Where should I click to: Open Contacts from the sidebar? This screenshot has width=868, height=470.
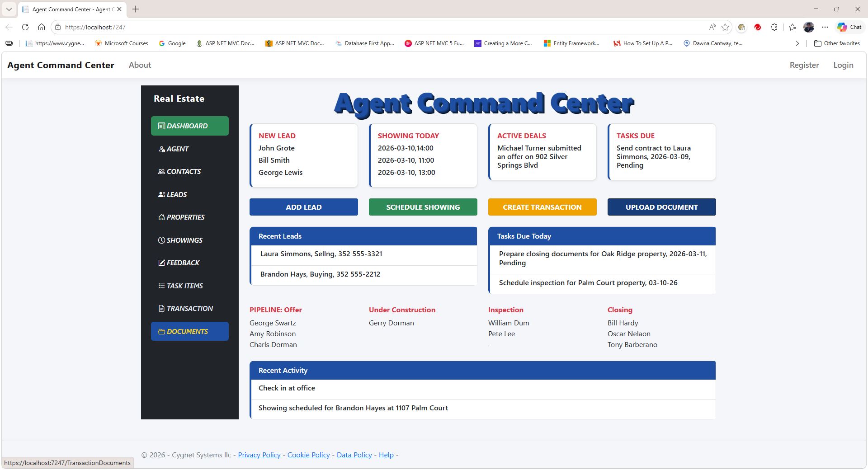183,172
